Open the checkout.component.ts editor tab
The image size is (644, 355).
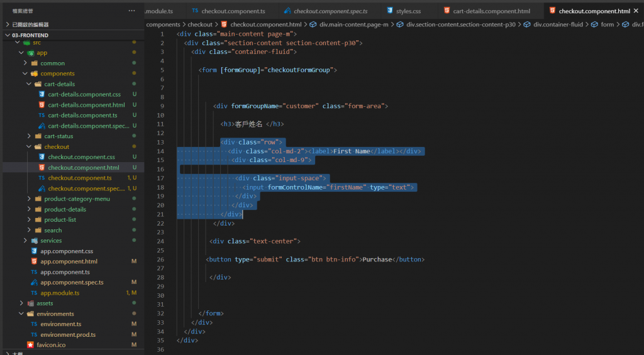[x=229, y=11]
